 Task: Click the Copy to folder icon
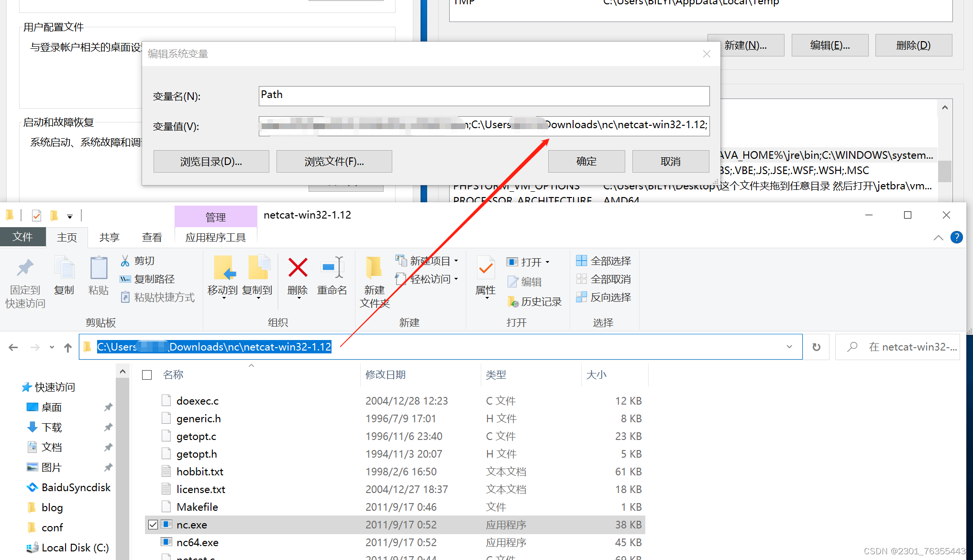click(258, 267)
